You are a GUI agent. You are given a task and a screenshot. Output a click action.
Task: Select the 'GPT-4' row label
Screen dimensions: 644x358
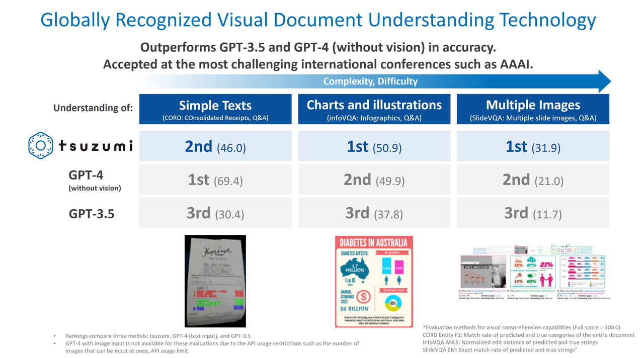(86, 175)
